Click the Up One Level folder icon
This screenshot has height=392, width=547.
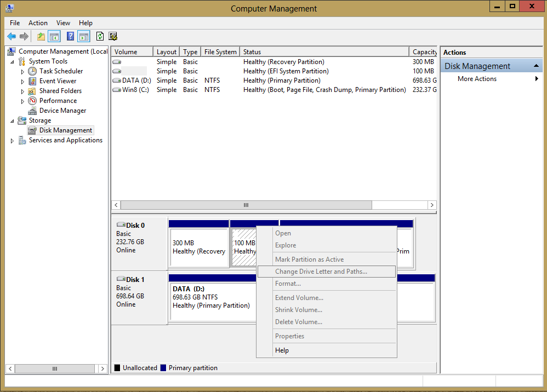point(41,37)
